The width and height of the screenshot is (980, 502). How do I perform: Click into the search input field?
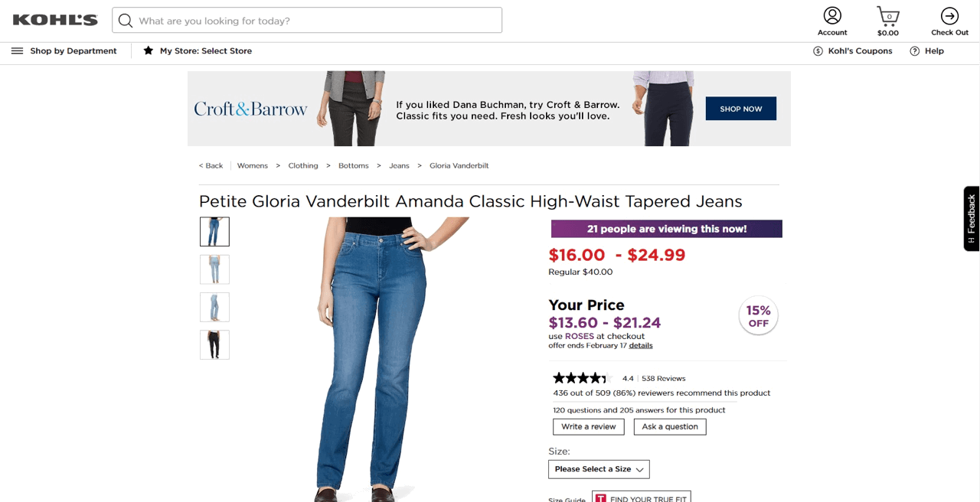[306, 20]
